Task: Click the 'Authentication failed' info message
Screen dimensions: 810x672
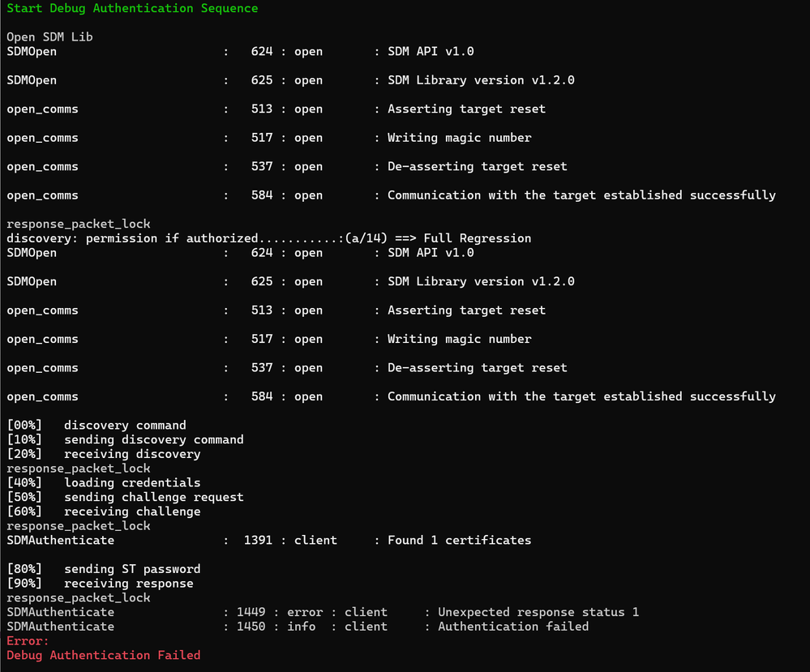Action: coord(513,627)
